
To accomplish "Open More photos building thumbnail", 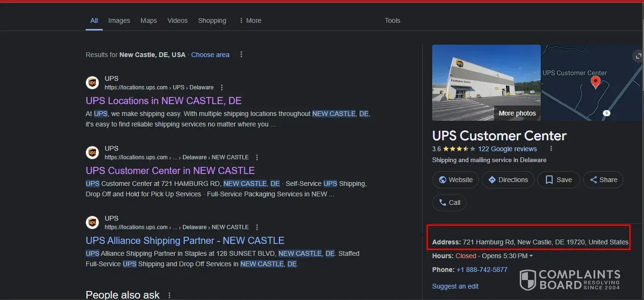I will [486, 83].
